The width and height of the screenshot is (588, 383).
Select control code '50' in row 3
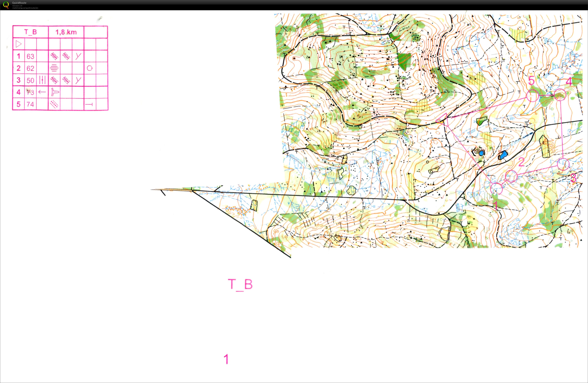click(x=30, y=80)
